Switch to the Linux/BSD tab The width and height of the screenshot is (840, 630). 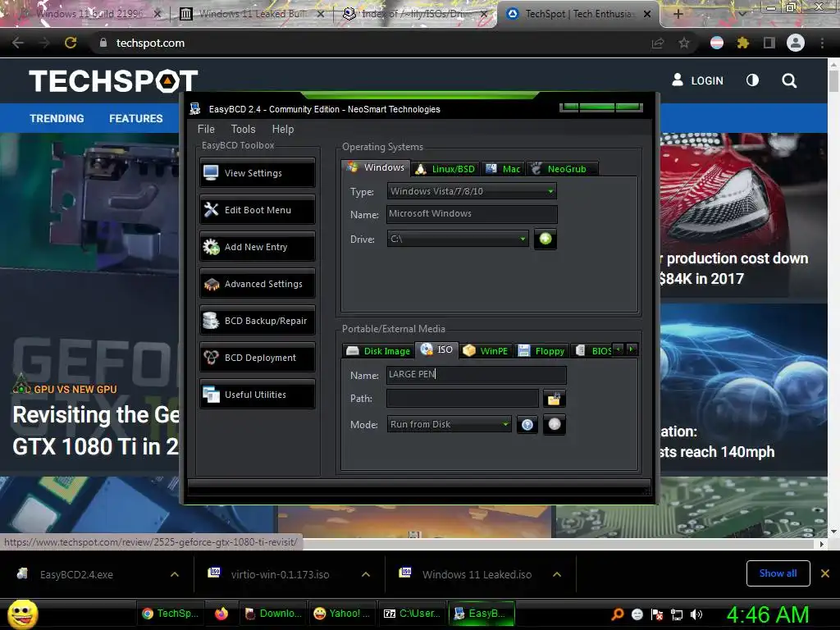click(x=445, y=169)
